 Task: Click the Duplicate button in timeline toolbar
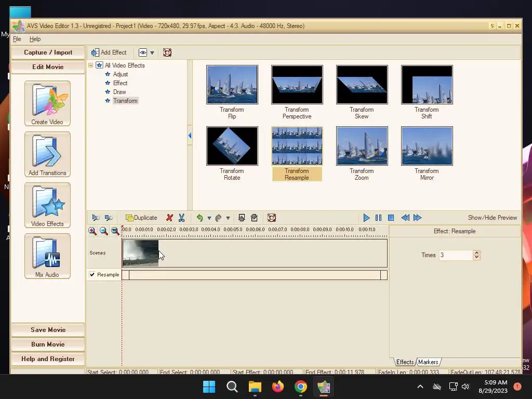pyautogui.click(x=141, y=218)
